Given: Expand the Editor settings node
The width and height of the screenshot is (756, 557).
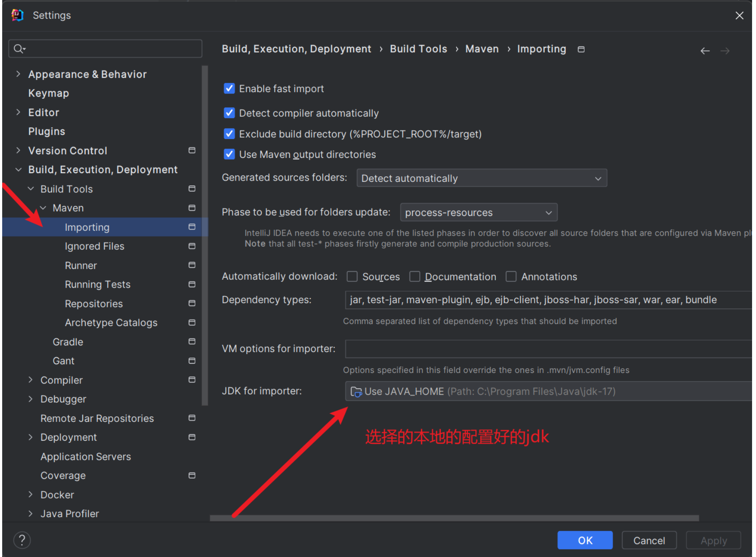Looking at the screenshot, I should point(18,112).
